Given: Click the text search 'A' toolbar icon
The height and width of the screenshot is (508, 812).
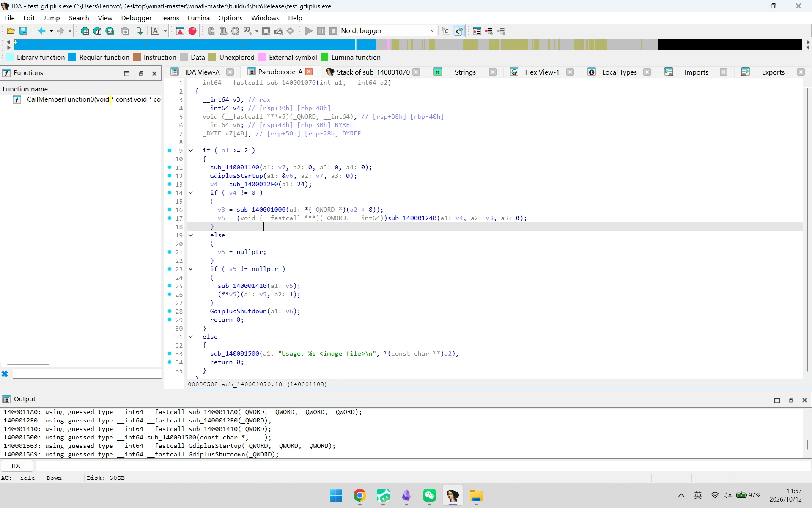Looking at the screenshot, I should (x=156, y=31).
